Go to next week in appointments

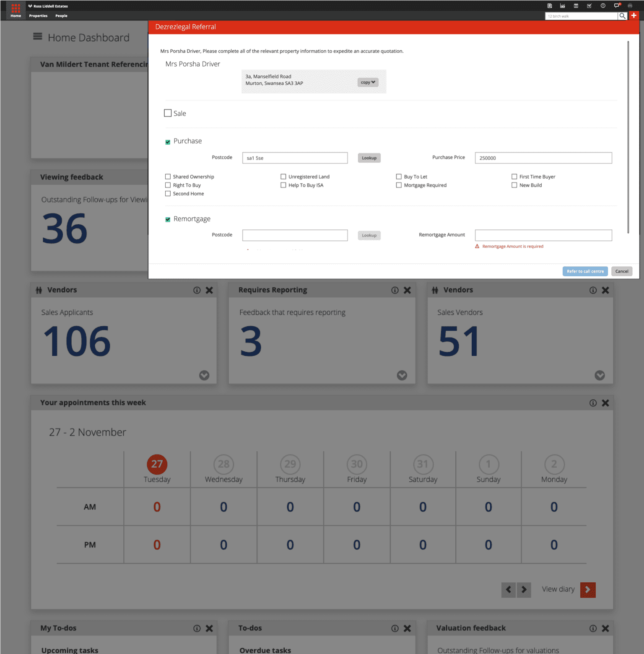pos(524,590)
